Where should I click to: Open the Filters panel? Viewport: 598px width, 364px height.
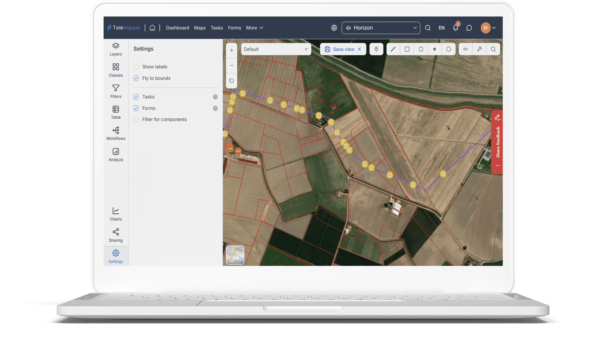116,91
